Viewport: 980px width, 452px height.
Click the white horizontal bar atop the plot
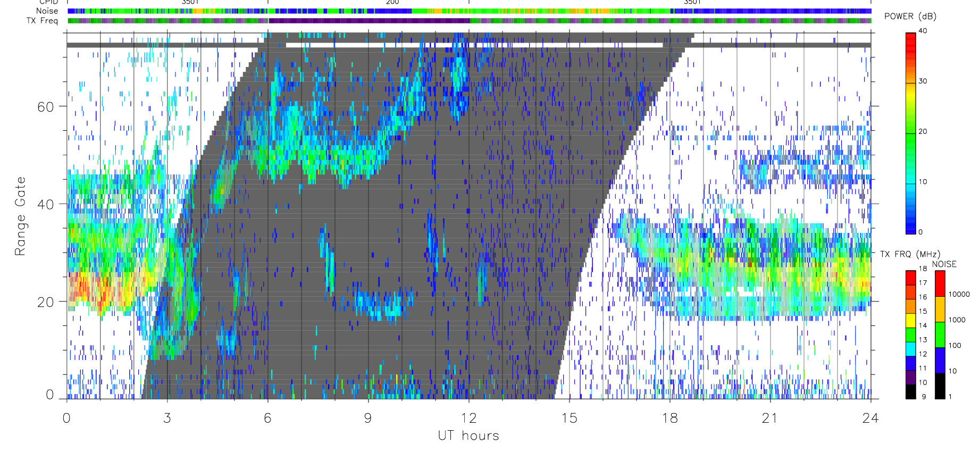coord(474,45)
